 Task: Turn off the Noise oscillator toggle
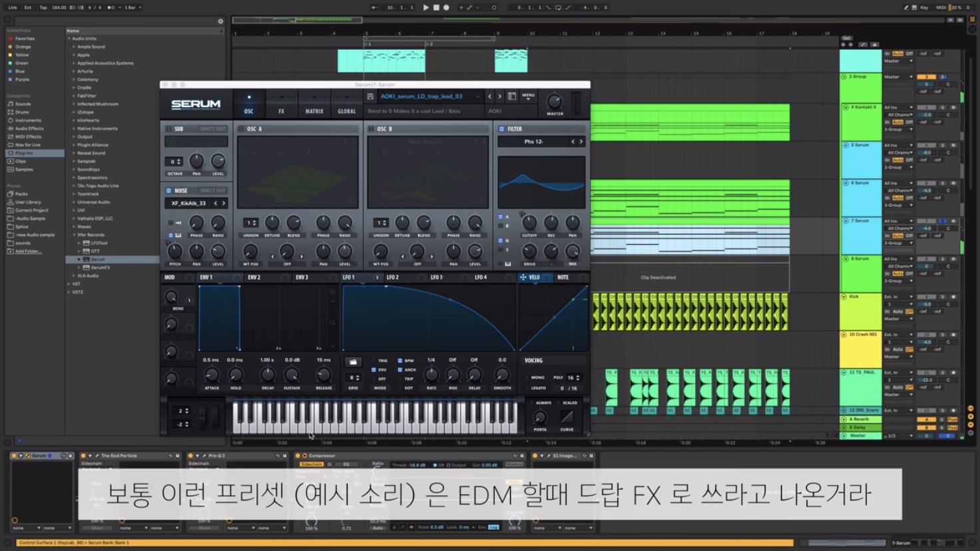(x=168, y=190)
